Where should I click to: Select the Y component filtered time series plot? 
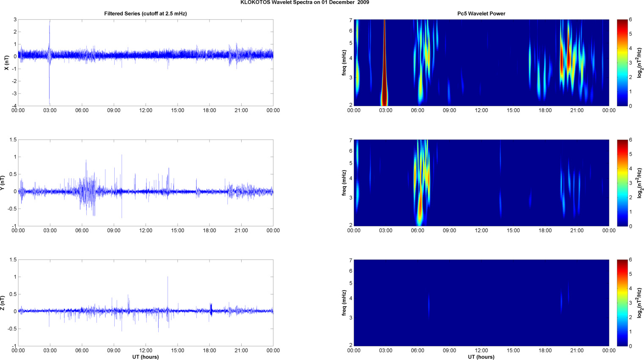[x=146, y=183]
